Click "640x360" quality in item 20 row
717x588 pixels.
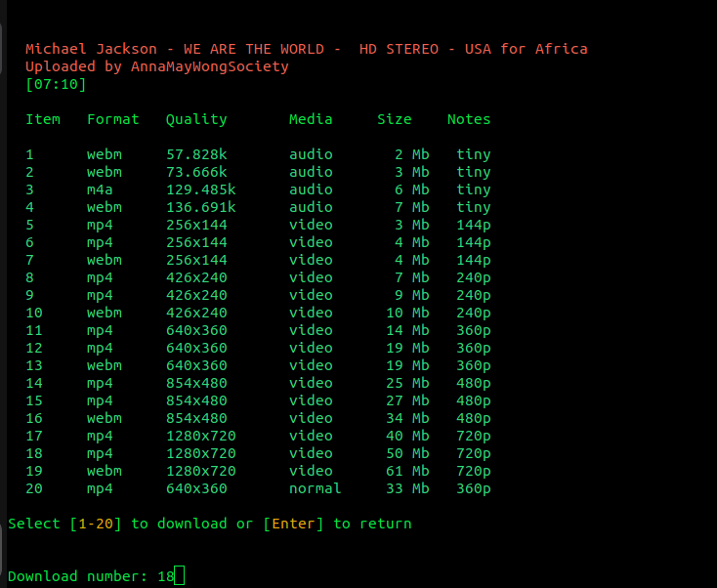(x=196, y=488)
